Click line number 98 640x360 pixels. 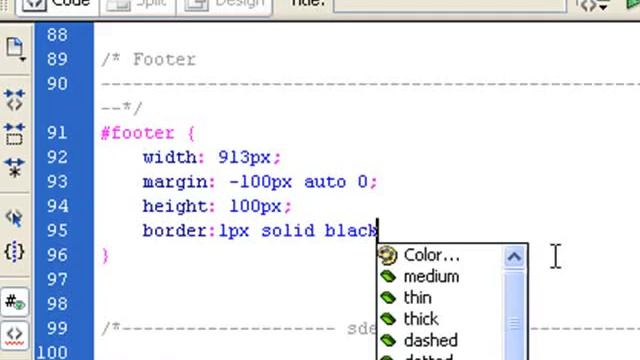pyautogui.click(x=57, y=304)
